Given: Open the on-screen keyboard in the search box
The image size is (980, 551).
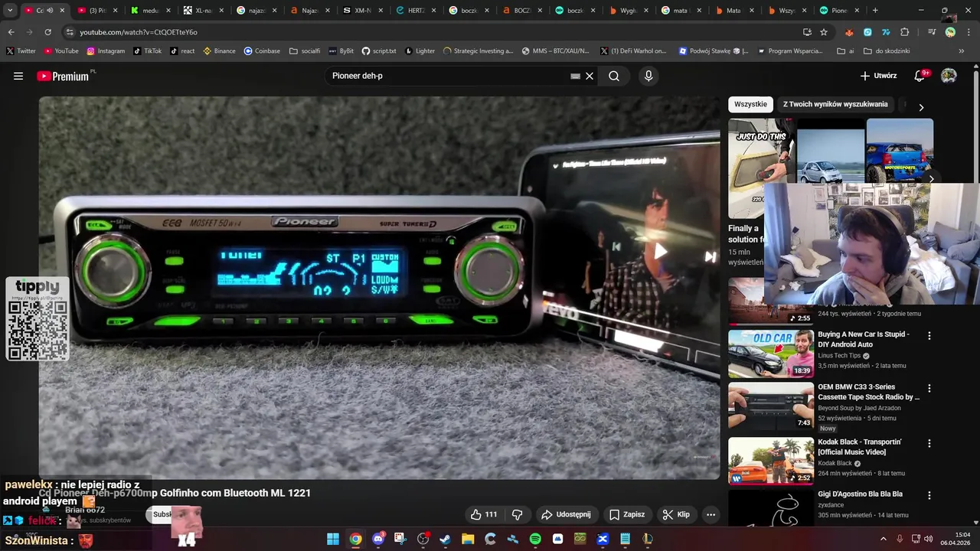Looking at the screenshot, I should coord(576,76).
